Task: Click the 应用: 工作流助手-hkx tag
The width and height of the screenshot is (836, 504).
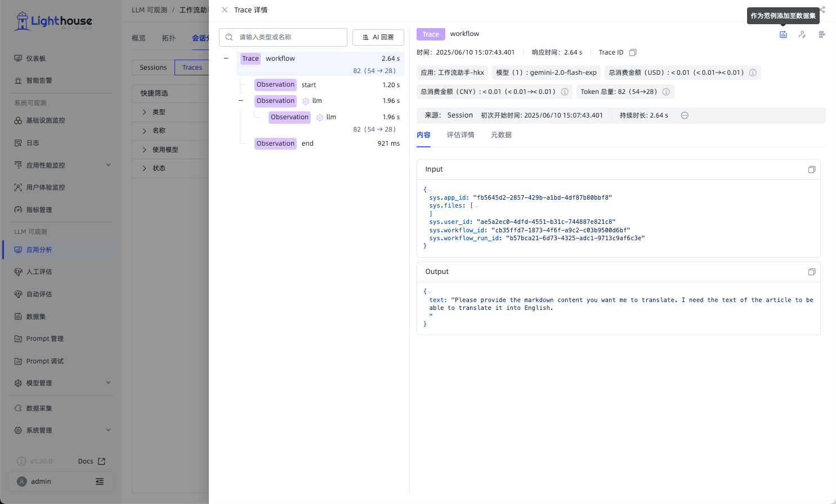Action: (x=453, y=73)
